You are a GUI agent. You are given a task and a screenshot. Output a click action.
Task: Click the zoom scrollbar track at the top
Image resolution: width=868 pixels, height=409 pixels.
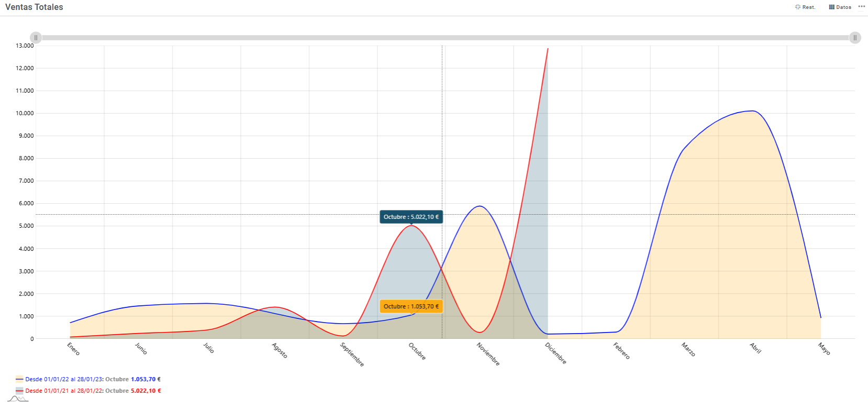(445, 38)
